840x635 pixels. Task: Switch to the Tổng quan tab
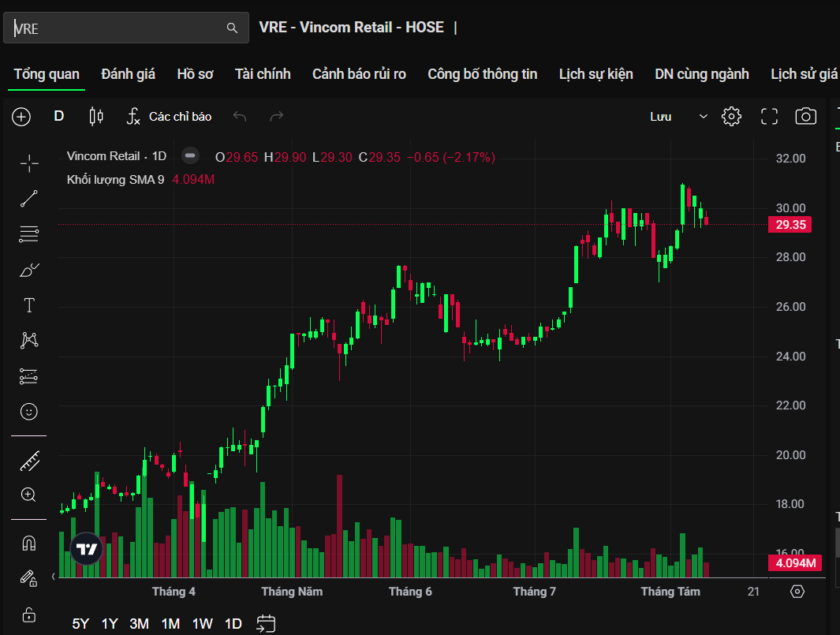pyautogui.click(x=47, y=74)
